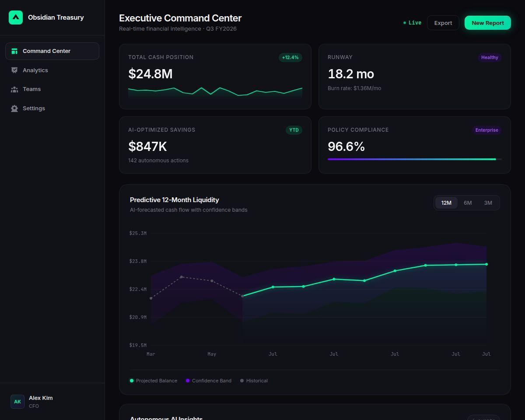Screen dimensions: 525x420
Task: Switch chart range to 3M
Action: pos(488,203)
